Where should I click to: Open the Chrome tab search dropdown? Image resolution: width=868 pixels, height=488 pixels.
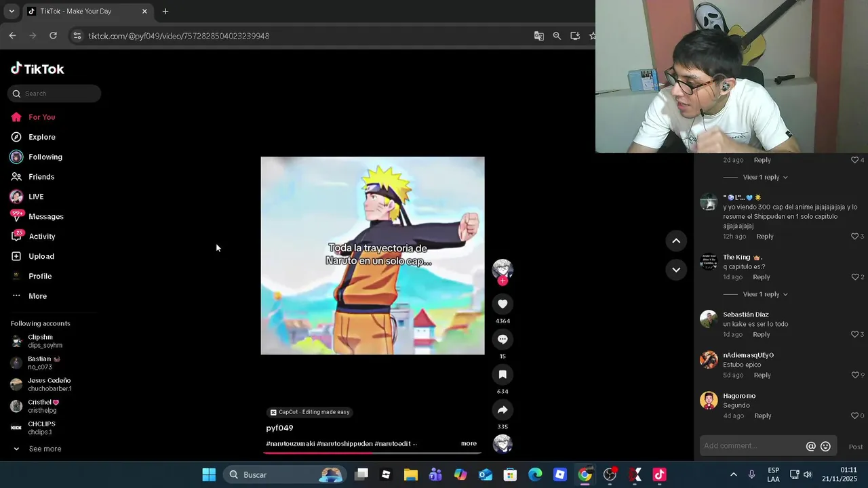click(x=12, y=12)
